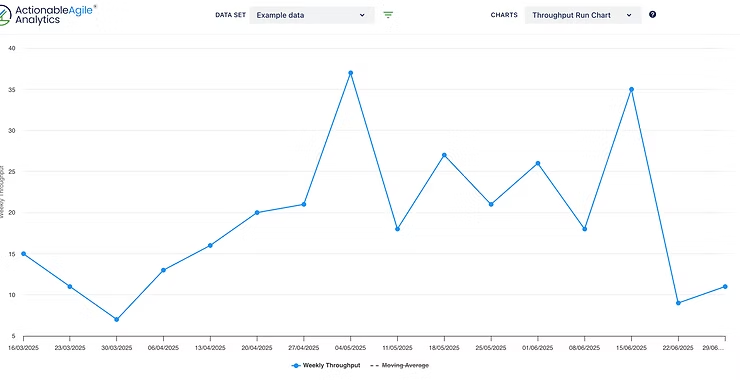
Task: Select the 23/03/2025 data point
Action: (x=70, y=287)
